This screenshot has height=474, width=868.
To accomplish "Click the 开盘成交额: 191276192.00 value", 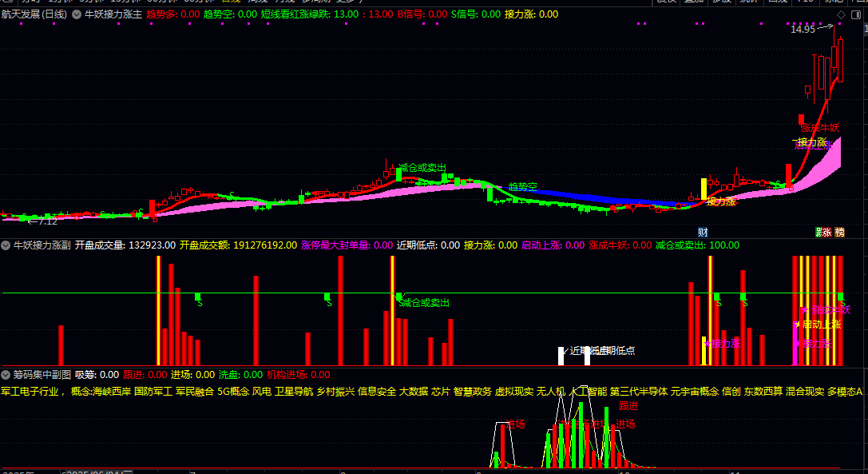I will pos(238,245).
